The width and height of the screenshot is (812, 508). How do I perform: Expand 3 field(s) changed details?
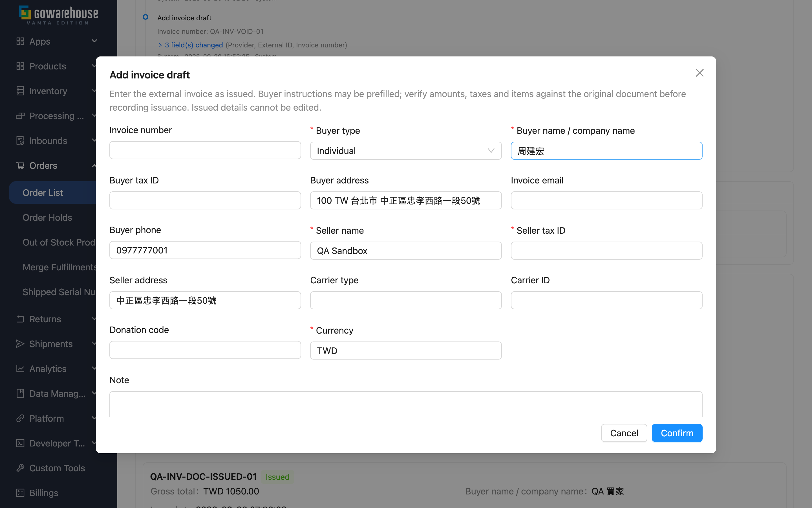point(190,45)
